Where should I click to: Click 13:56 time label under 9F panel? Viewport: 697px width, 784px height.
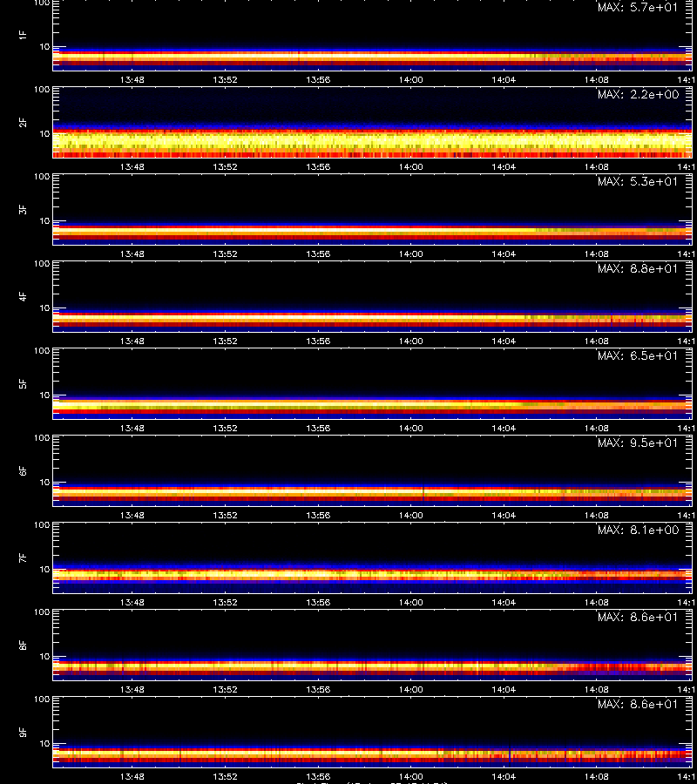tap(318, 776)
